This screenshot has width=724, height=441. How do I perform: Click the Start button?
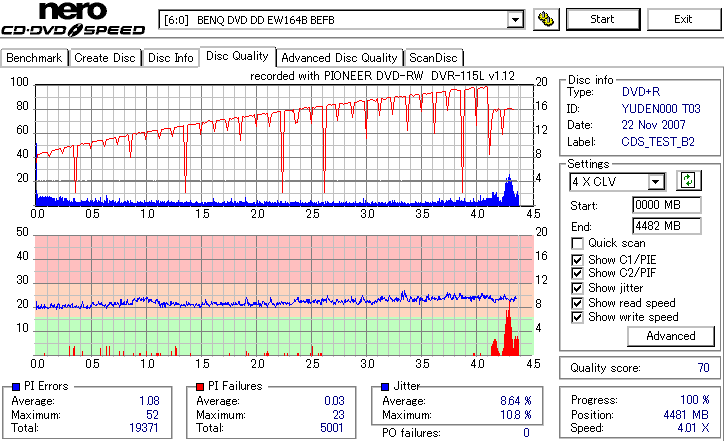[603, 19]
